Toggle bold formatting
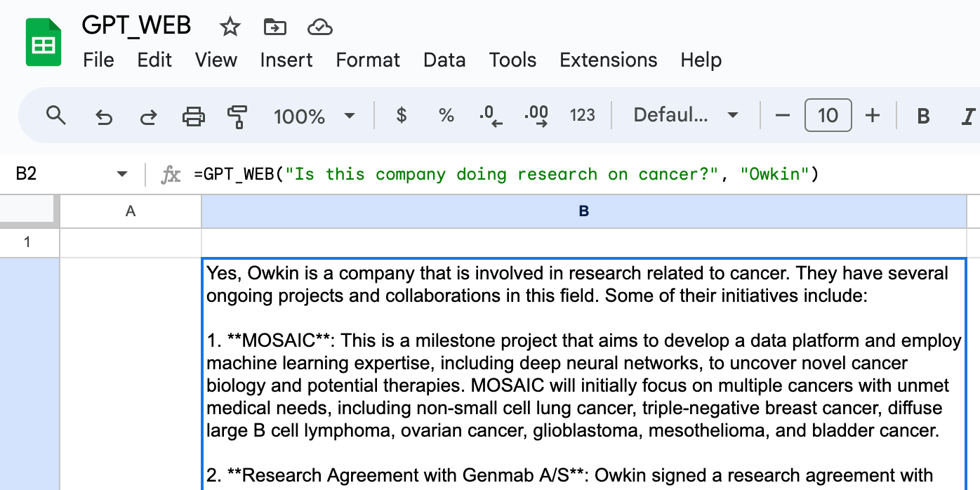Screen dimensions: 980x490 pyautogui.click(x=924, y=116)
